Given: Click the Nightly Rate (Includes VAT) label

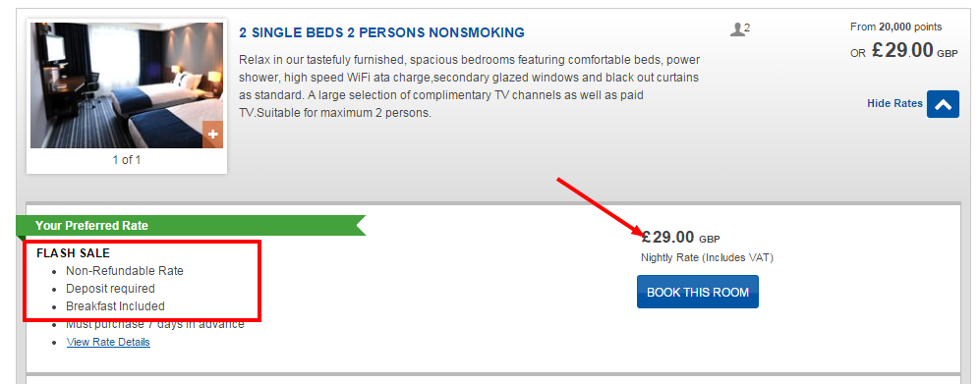Looking at the screenshot, I should (x=707, y=257).
